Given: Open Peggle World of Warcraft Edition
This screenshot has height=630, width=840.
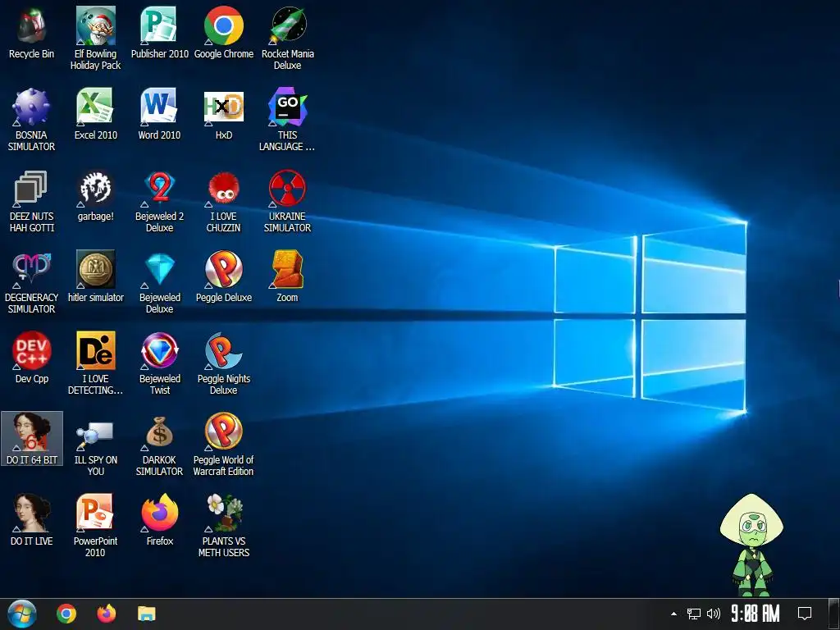Looking at the screenshot, I should [224, 445].
